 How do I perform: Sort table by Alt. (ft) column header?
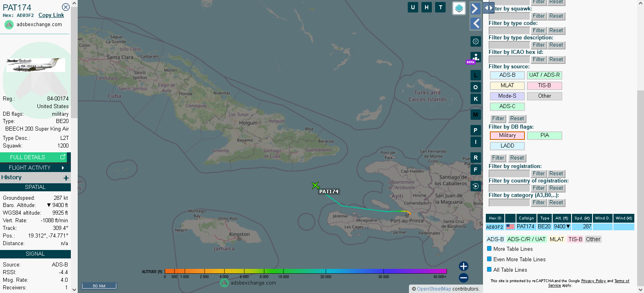(561, 218)
